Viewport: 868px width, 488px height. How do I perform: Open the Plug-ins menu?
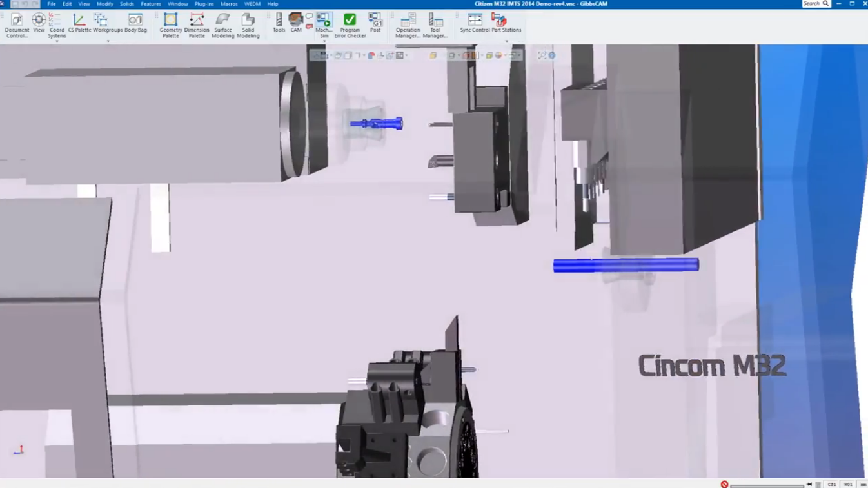pyautogui.click(x=204, y=4)
